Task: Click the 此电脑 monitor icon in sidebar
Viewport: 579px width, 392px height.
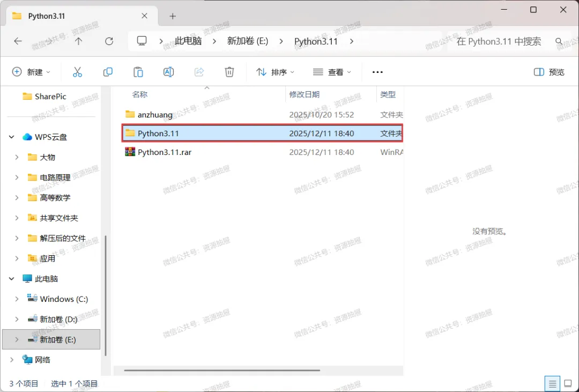Action: 27,278
